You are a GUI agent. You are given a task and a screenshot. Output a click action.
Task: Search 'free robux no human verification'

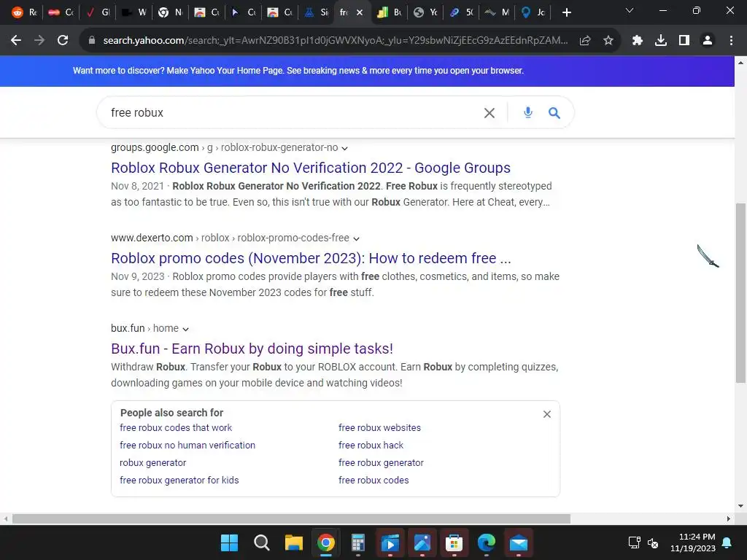coord(187,446)
